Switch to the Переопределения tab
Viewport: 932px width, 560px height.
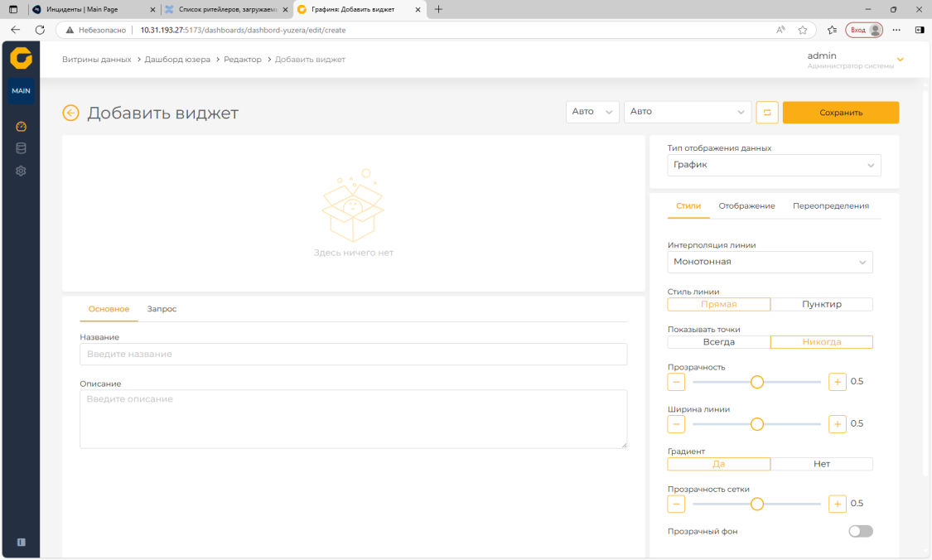pyautogui.click(x=830, y=205)
